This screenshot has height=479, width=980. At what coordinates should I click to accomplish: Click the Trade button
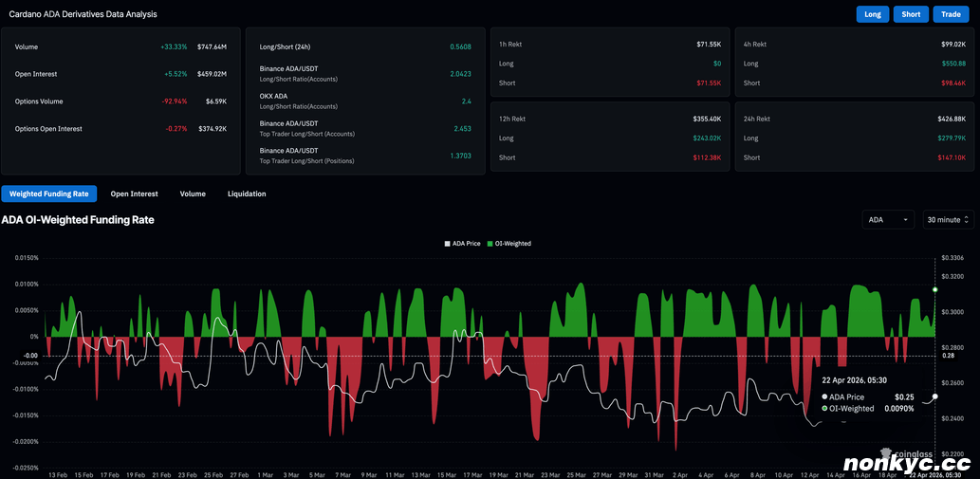pos(949,14)
